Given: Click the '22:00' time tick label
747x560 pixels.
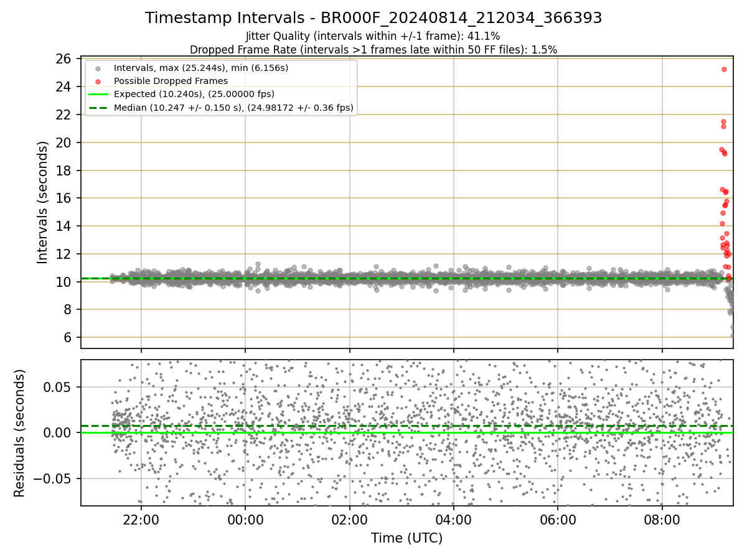Looking at the screenshot, I should pyautogui.click(x=141, y=519).
